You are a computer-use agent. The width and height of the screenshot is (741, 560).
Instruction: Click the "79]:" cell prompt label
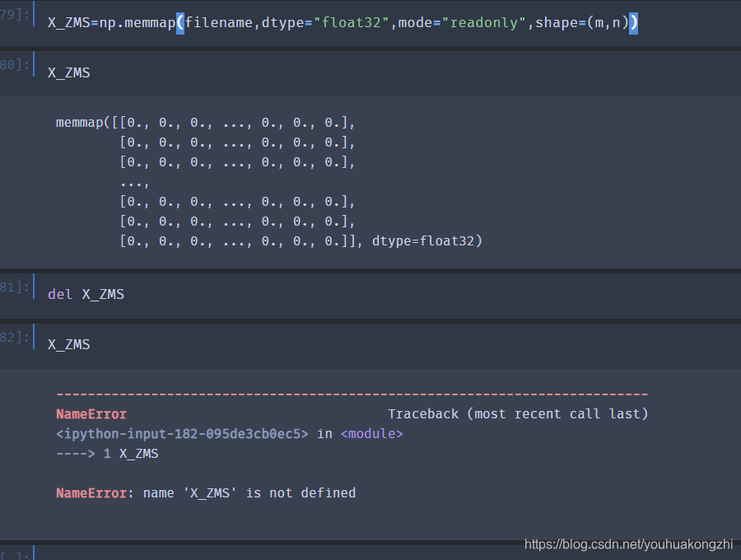click(15, 14)
